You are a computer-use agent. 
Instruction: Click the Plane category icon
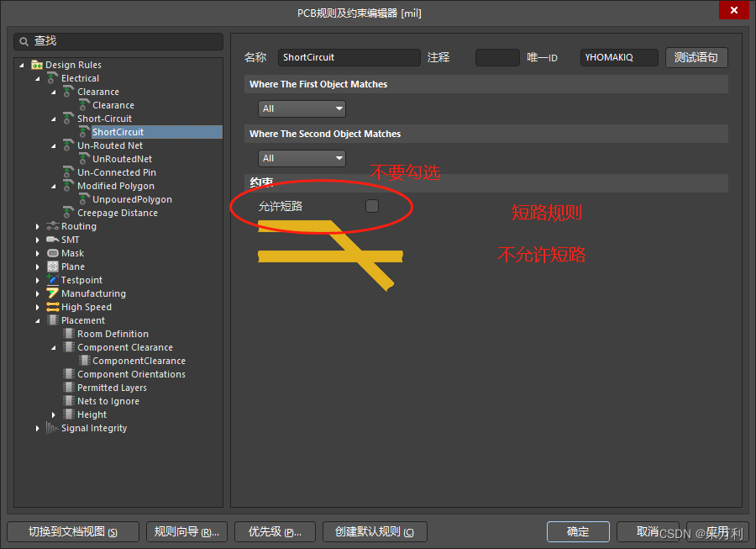53,267
